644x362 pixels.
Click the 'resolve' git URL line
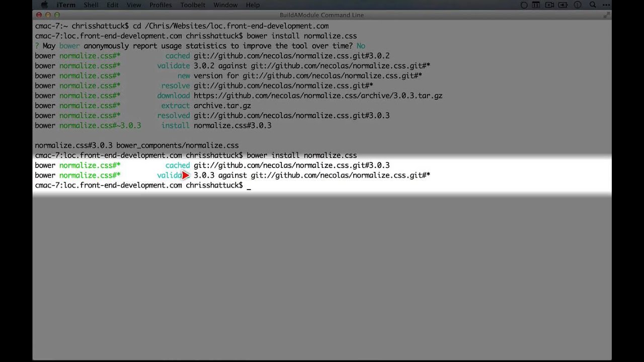204,86
